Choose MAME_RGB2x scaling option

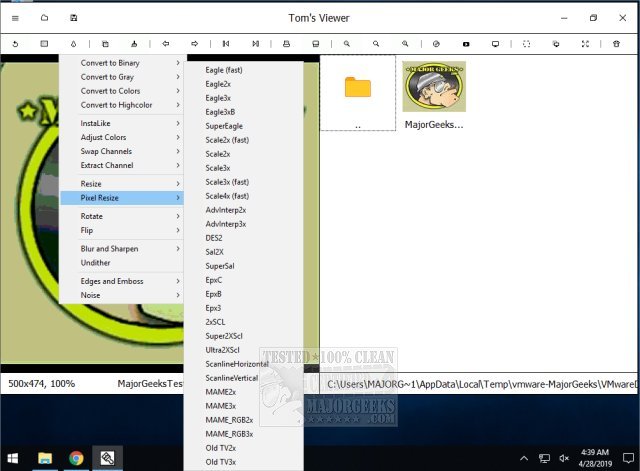tap(244, 420)
